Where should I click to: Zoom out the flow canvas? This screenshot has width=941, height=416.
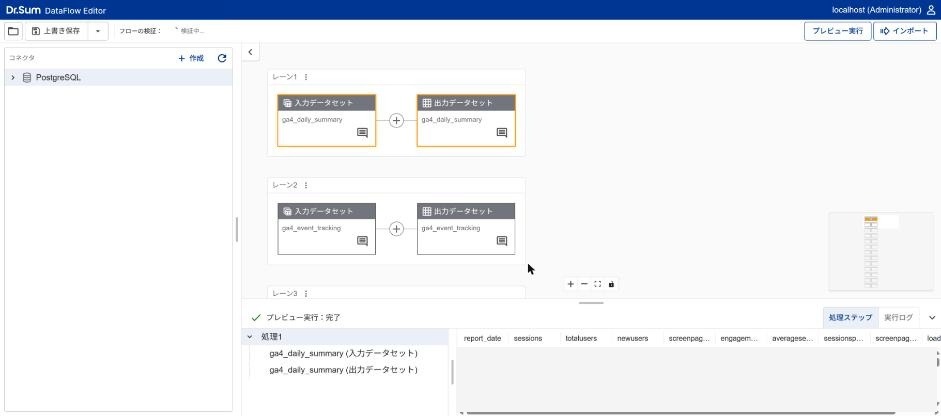click(x=584, y=284)
